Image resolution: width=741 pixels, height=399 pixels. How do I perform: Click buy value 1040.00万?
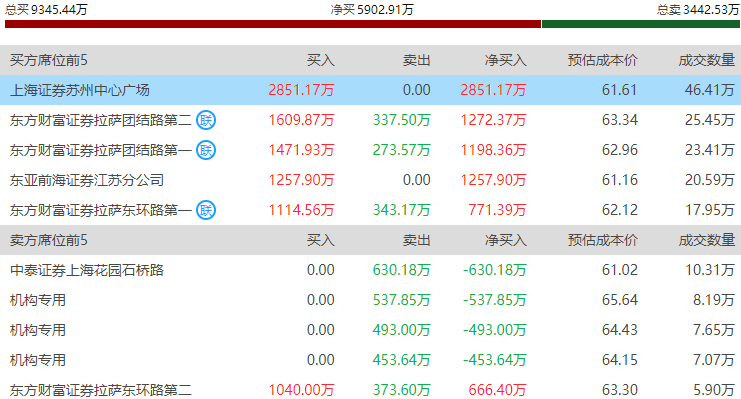(x=302, y=390)
